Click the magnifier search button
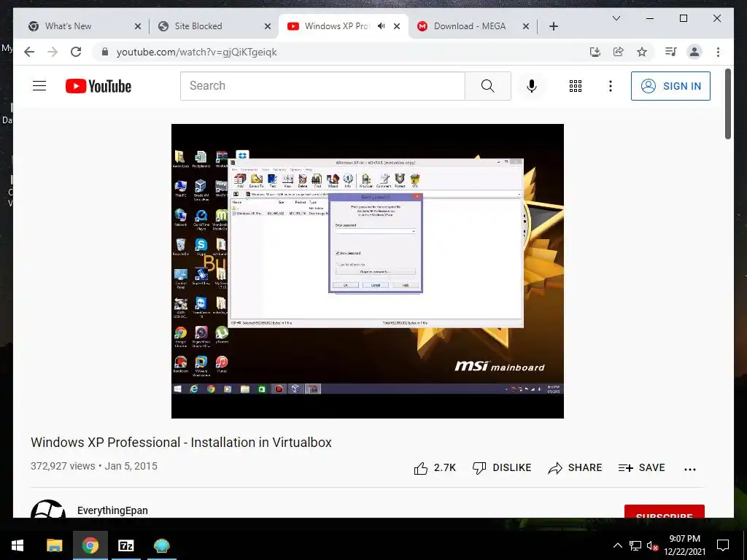747x560 pixels. pyautogui.click(x=488, y=86)
